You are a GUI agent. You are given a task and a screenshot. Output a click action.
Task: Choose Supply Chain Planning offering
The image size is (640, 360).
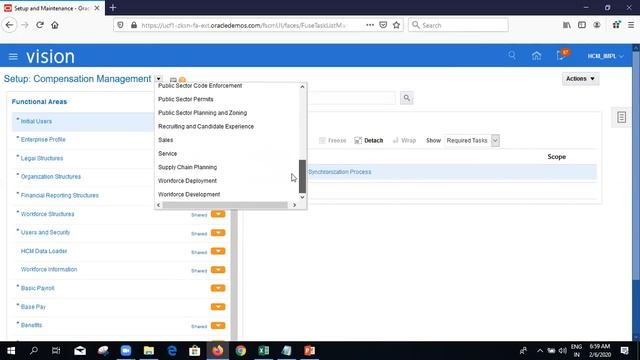pos(187,167)
